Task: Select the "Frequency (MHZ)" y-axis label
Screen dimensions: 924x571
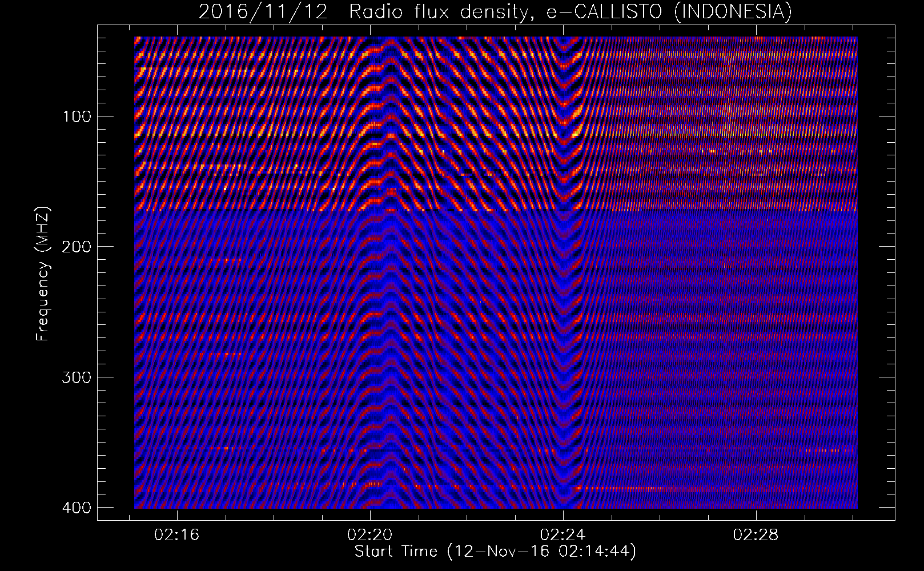Action: coord(43,274)
